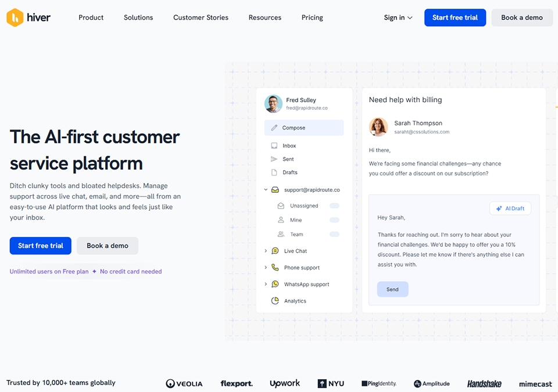Click Book a demo in header

pyautogui.click(x=522, y=17)
